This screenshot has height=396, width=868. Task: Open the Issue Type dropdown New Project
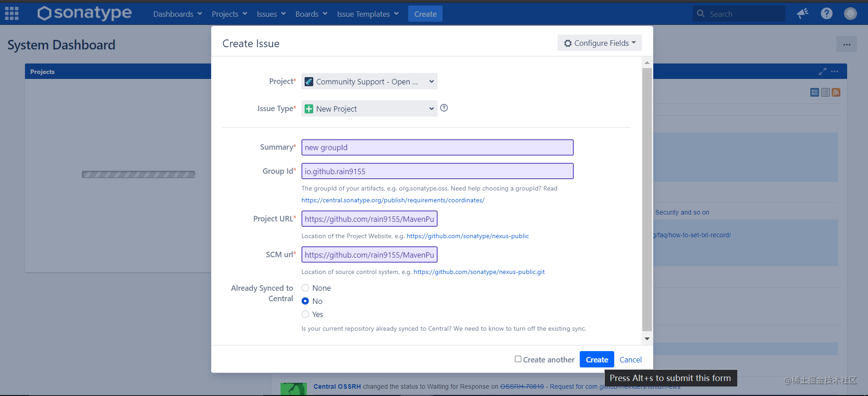point(370,109)
